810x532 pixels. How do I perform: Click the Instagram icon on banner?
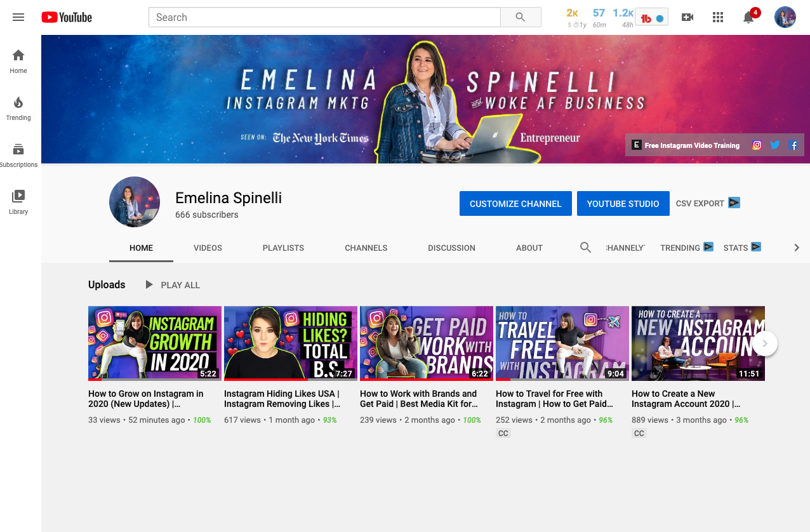point(757,145)
